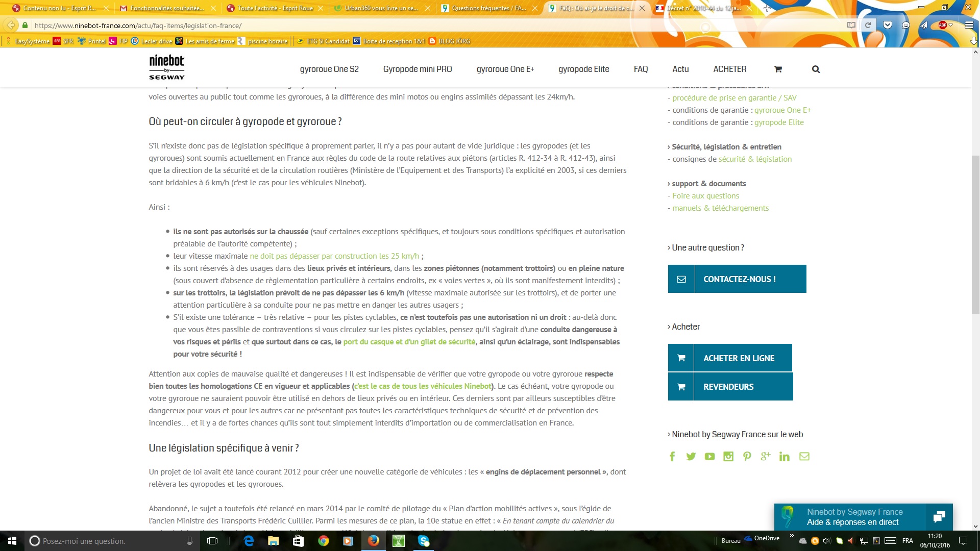Open gyropode Elite garantie link in sidebar
The width and height of the screenshot is (980, 551).
point(779,122)
